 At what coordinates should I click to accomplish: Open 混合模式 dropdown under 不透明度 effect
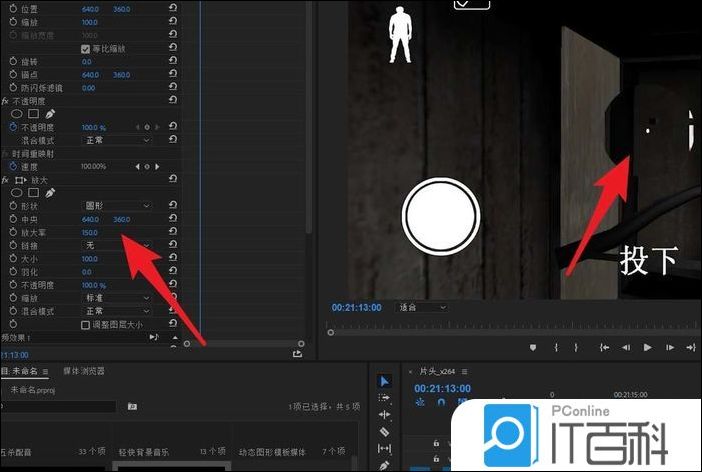pyautogui.click(x=116, y=140)
